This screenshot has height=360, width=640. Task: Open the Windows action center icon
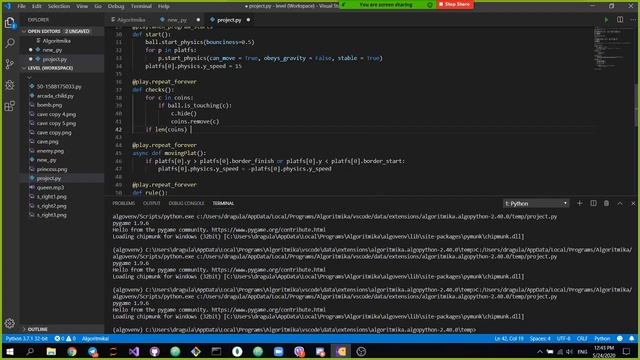(x=627, y=351)
